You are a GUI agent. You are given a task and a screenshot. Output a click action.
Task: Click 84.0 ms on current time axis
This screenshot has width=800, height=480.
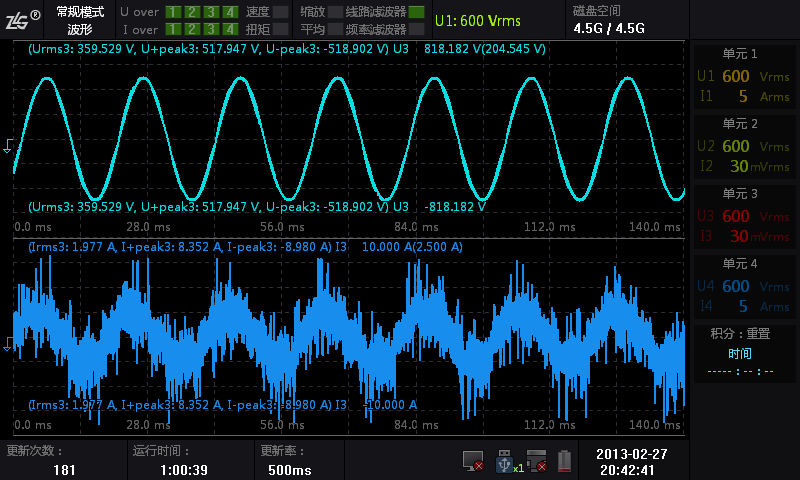click(x=416, y=424)
